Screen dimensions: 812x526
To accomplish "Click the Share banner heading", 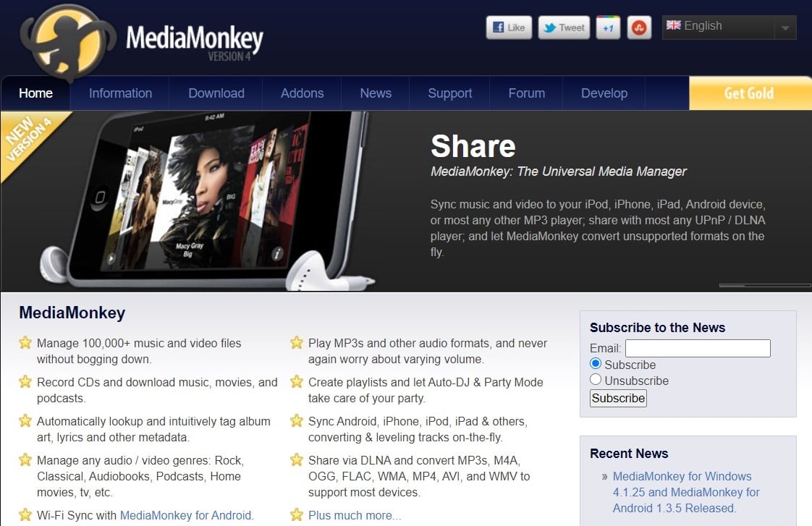I will 473,146.
